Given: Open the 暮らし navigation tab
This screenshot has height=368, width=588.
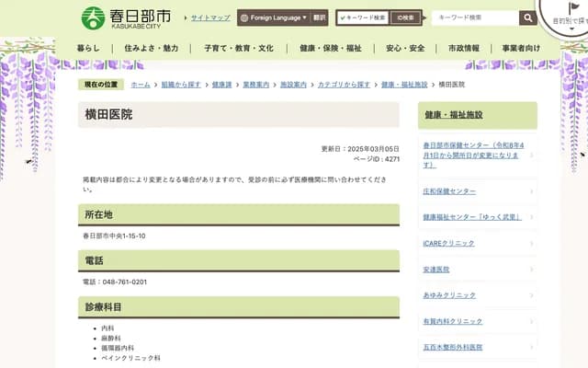Looking at the screenshot, I should pos(89,48).
